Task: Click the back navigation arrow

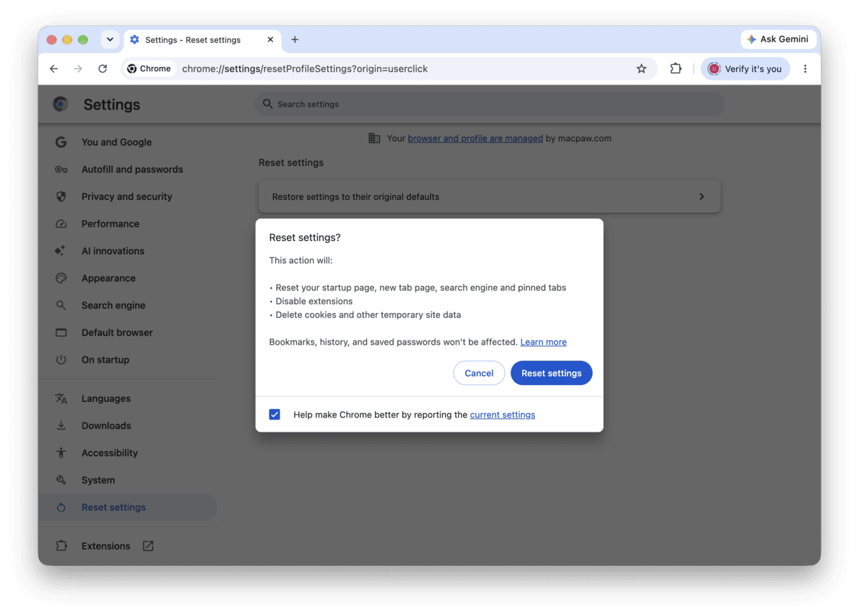Action: point(54,69)
